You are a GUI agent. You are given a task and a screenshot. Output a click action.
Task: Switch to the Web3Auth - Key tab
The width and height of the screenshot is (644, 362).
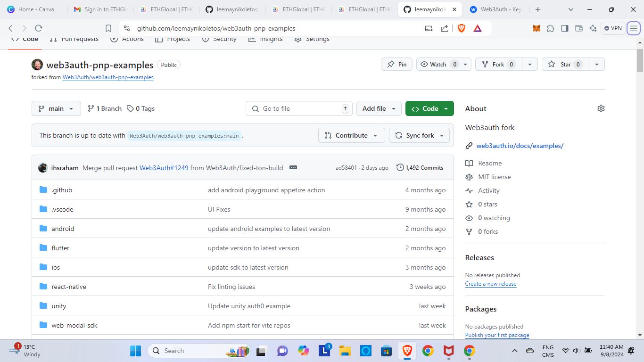click(x=495, y=9)
